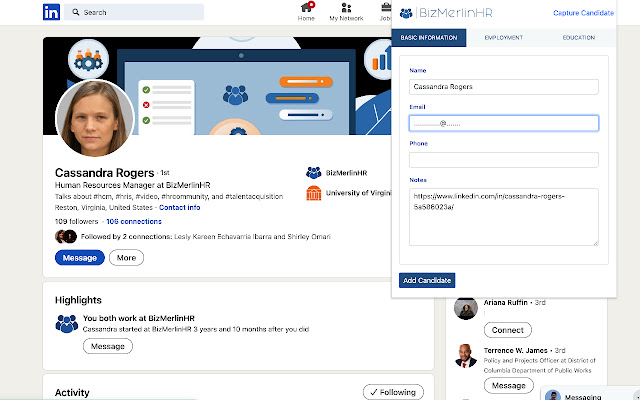Toggle the Following button in Activity
The image size is (640, 400).
393,392
